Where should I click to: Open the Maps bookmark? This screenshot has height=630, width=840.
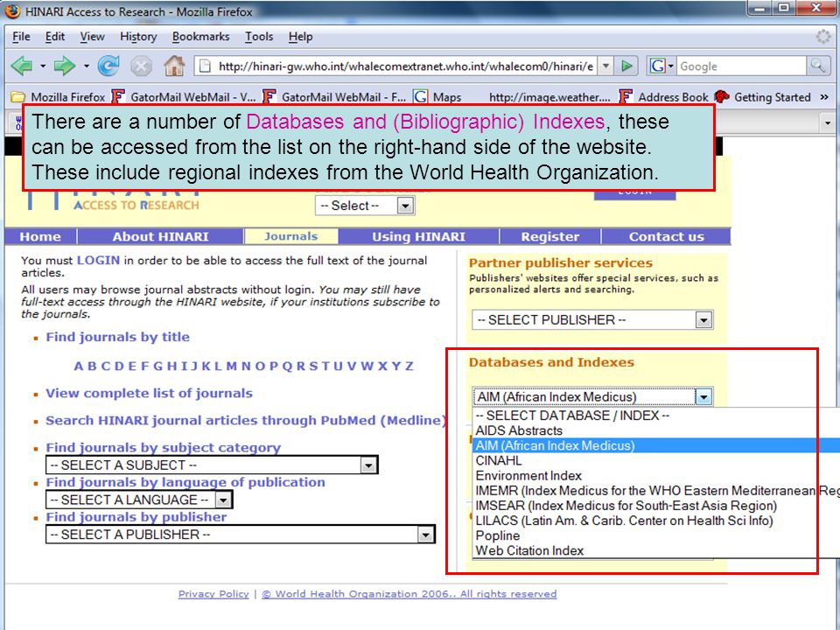click(x=437, y=97)
